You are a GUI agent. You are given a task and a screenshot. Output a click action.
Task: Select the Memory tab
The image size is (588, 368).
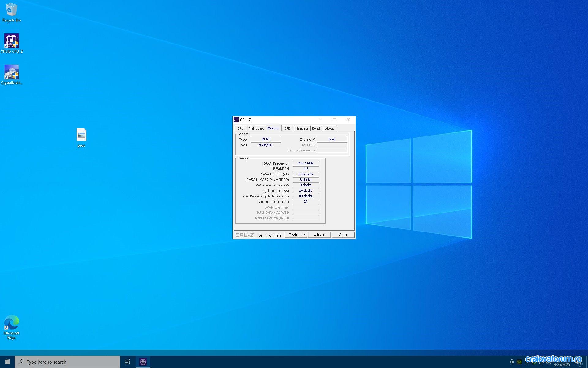click(273, 128)
